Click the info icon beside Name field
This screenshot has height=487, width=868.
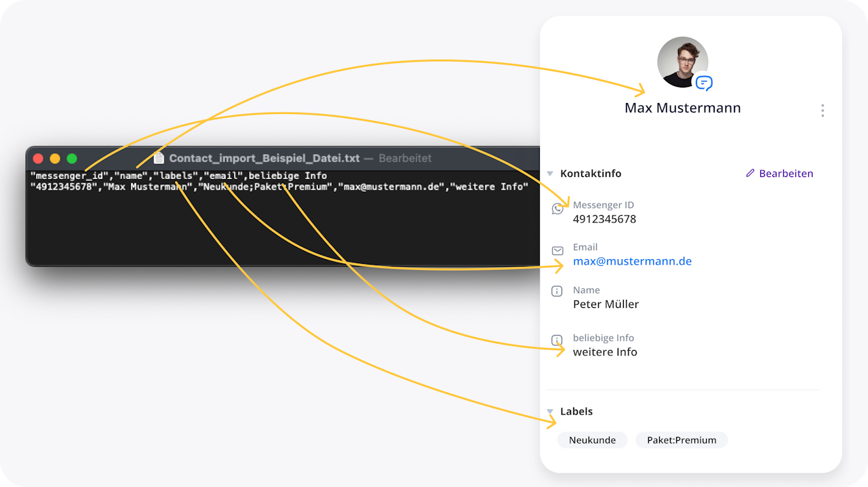[557, 292]
